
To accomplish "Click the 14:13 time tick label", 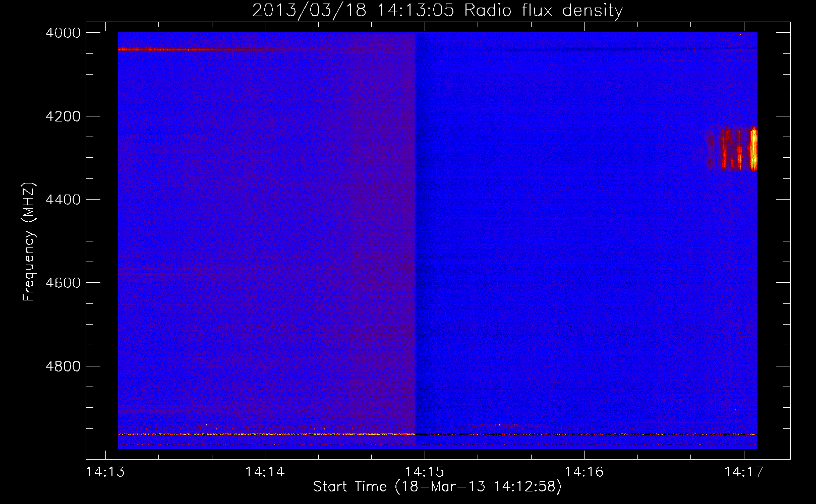I will tap(105, 472).
